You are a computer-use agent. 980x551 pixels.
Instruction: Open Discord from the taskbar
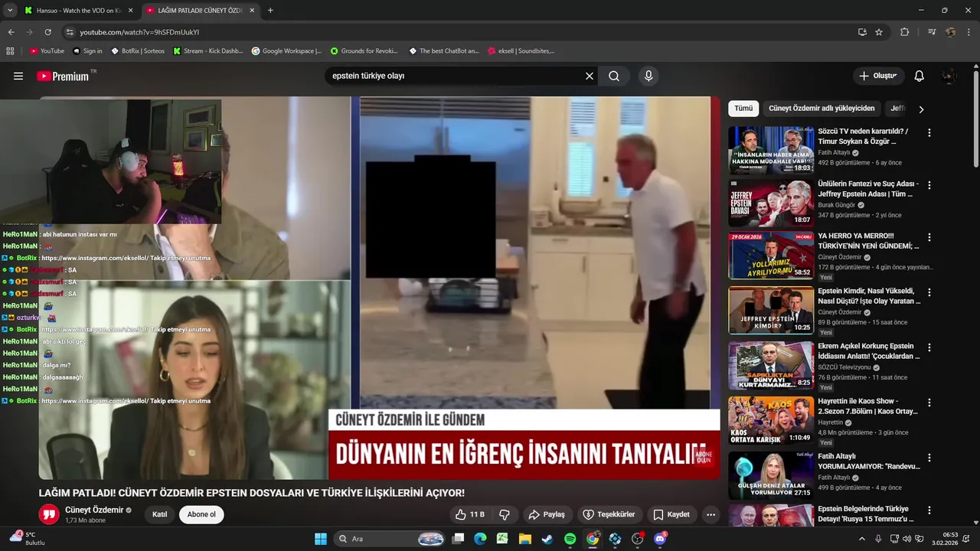click(660, 539)
